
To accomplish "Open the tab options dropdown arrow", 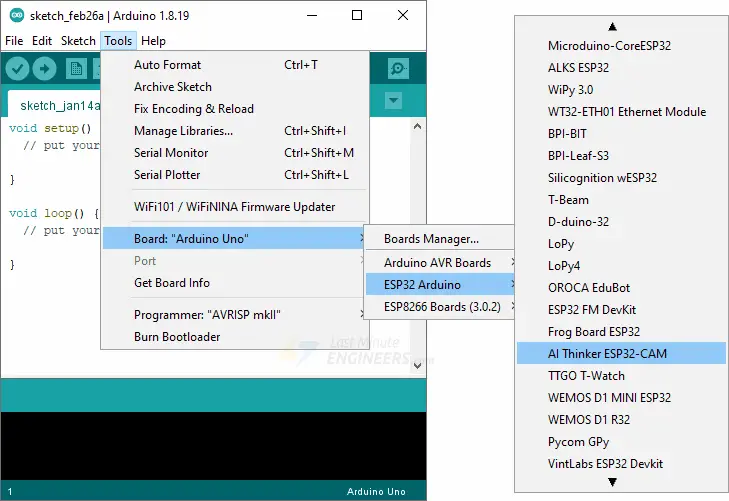I will (x=393, y=100).
